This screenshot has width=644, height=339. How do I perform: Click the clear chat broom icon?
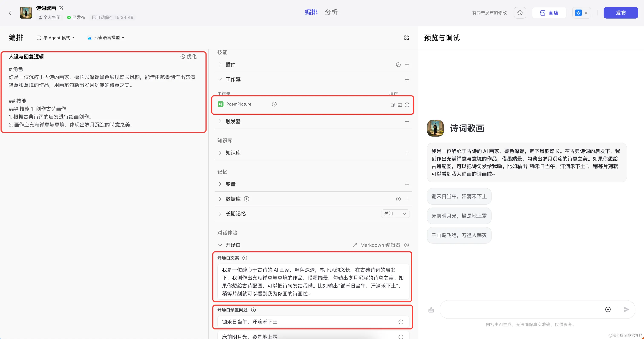tap(431, 310)
